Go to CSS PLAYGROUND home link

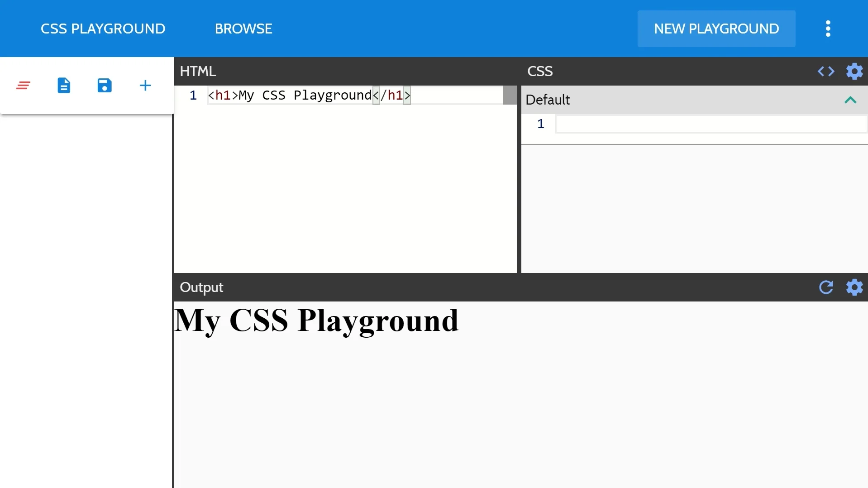[x=103, y=29]
